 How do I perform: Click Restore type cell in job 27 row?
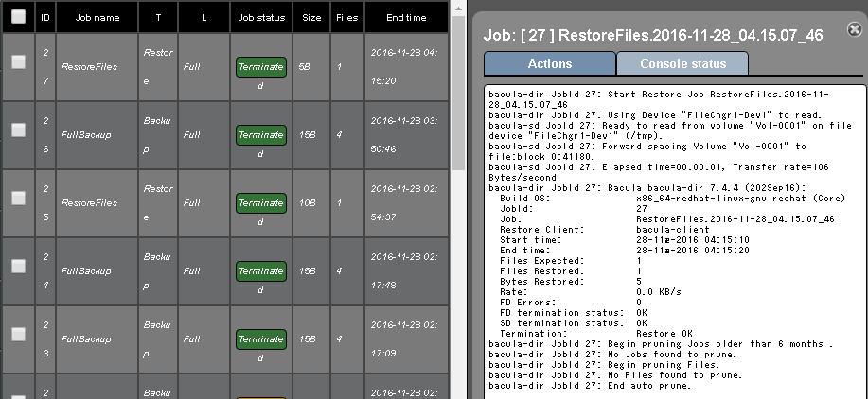[x=158, y=67]
